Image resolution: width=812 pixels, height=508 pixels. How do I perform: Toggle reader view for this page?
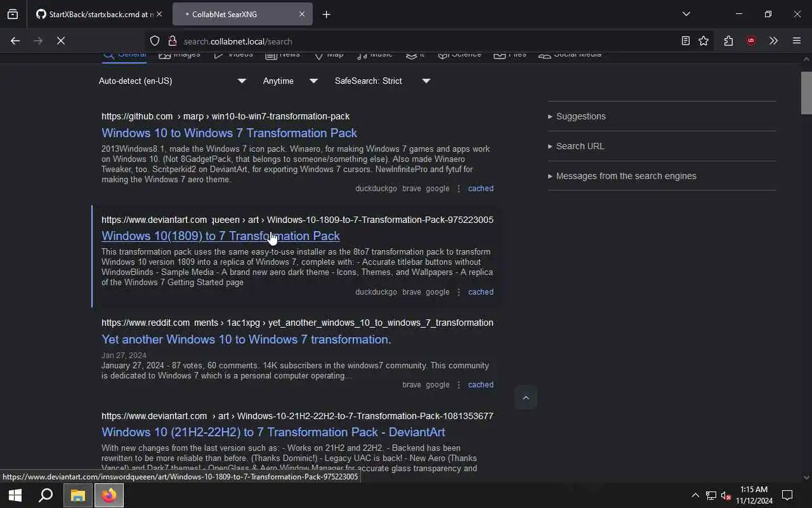686,41
